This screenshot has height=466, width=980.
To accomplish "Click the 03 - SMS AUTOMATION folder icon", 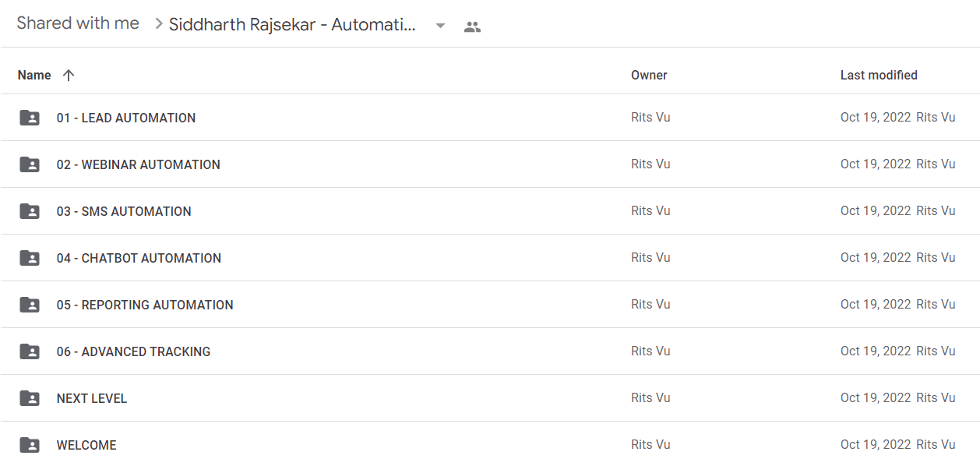I will click(30, 211).
